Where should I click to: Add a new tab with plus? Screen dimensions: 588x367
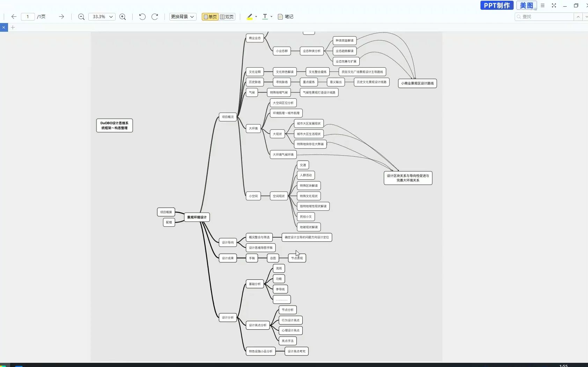pyautogui.click(x=13, y=27)
